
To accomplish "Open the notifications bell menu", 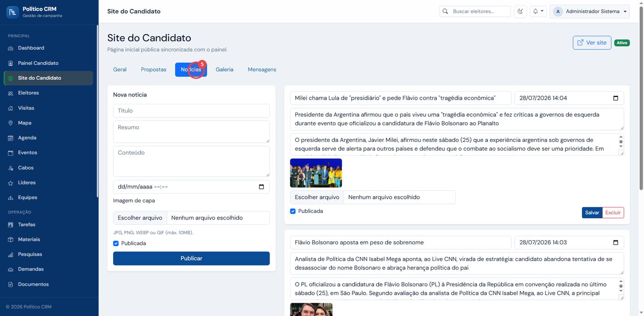I will tap(538, 11).
